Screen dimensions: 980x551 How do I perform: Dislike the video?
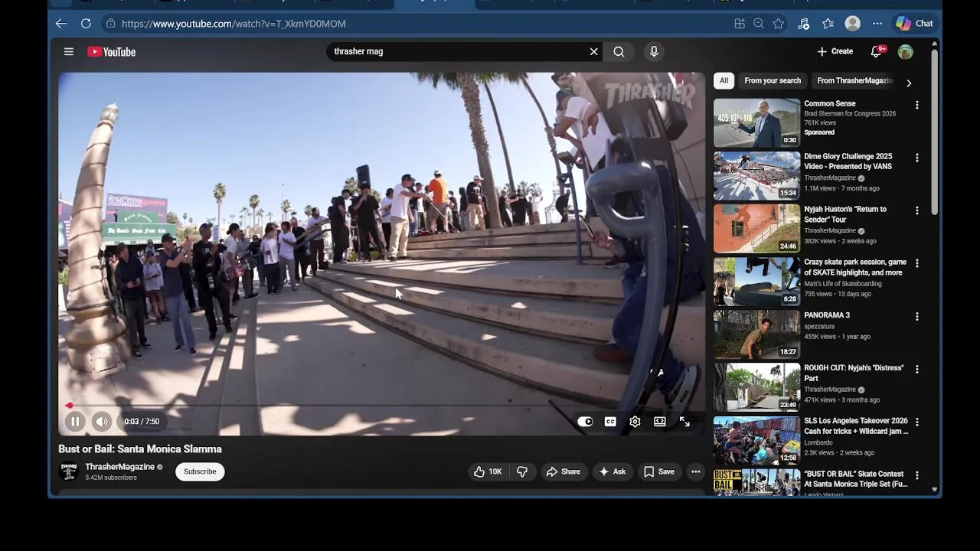(x=522, y=471)
